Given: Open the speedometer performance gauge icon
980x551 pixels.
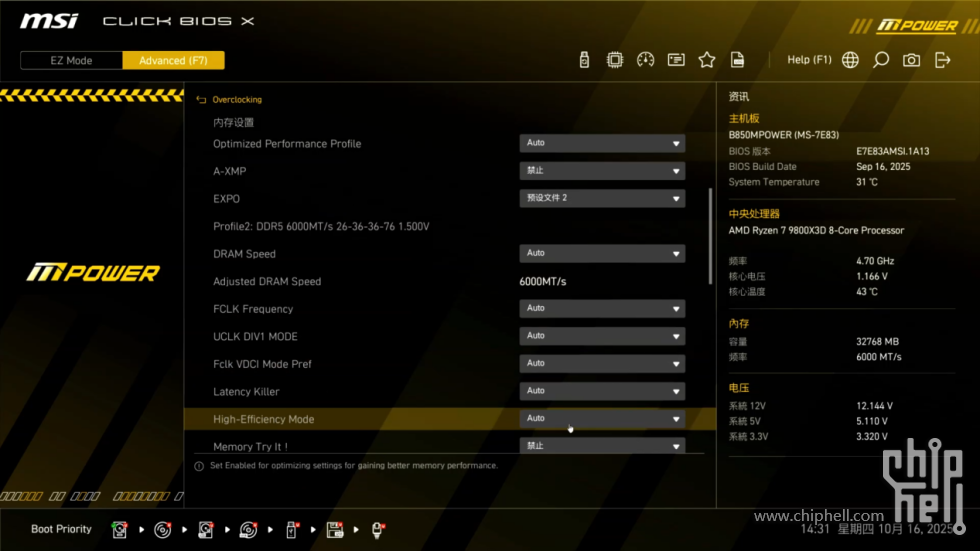Looking at the screenshot, I should pyautogui.click(x=645, y=60).
